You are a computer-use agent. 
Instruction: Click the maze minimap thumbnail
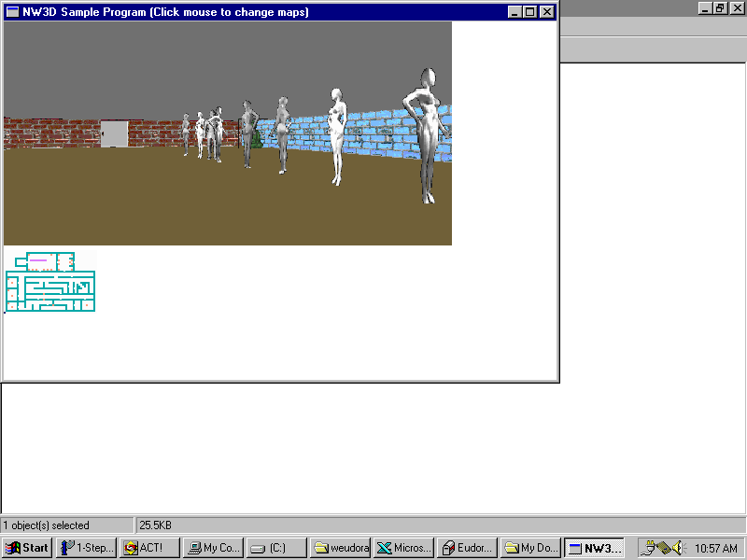click(x=50, y=282)
